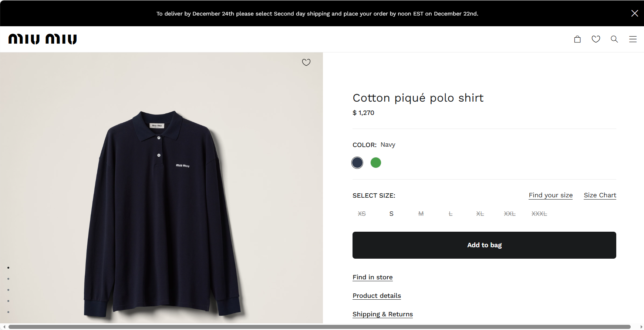Click the search magnifier icon
The height and width of the screenshot is (330, 644).
point(614,39)
